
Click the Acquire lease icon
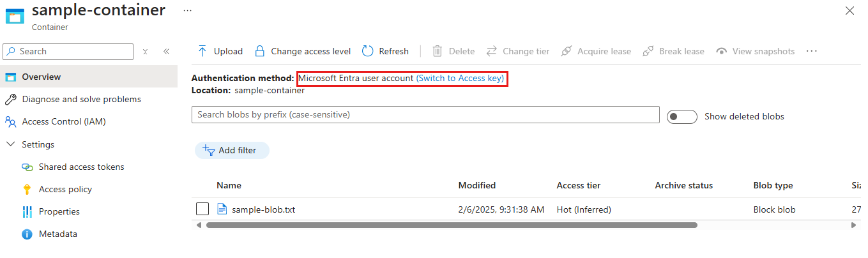pyautogui.click(x=566, y=51)
